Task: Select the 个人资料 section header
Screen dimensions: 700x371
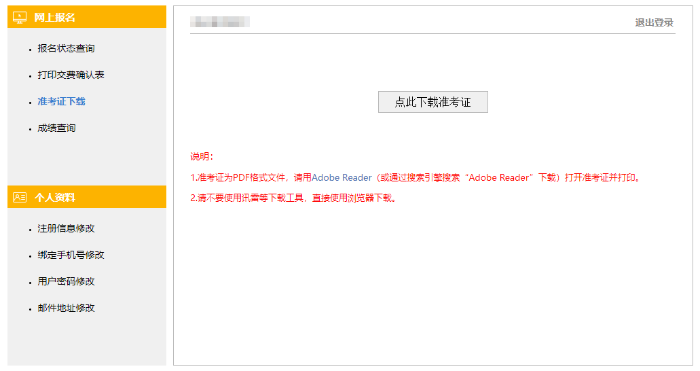Action: (87, 197)
